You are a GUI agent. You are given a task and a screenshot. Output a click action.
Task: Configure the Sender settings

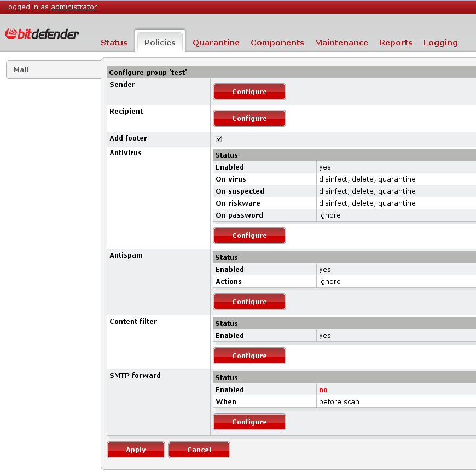click(249, 92)
